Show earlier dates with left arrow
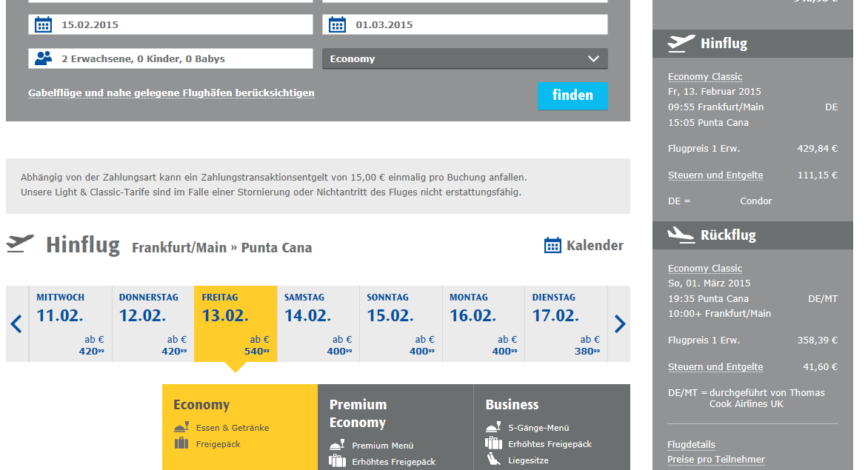Image resolution: width=868 pixels, height=470 pixels. pyautogui.click(x=16, y=324)
